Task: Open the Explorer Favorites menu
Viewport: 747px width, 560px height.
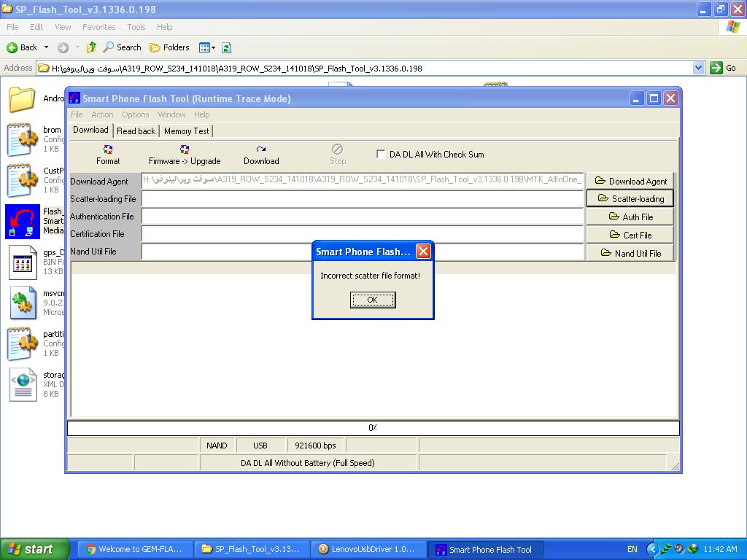Action: (98, 27)
